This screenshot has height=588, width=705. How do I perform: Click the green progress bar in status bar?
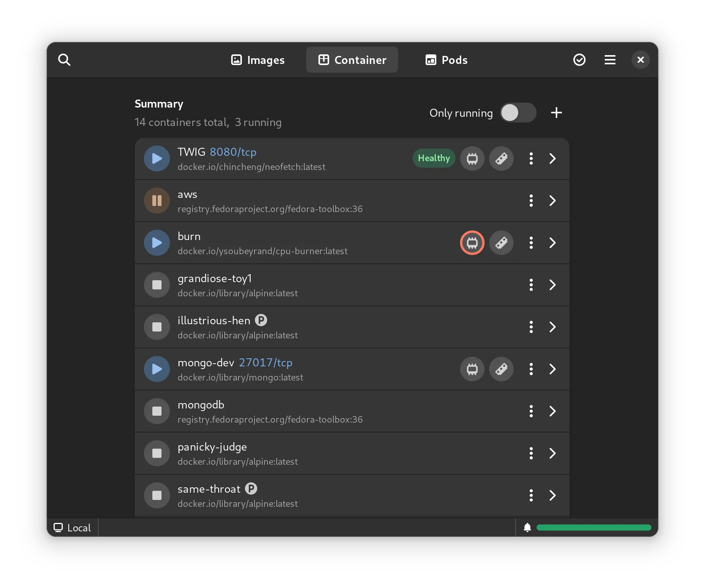point(594,528)
